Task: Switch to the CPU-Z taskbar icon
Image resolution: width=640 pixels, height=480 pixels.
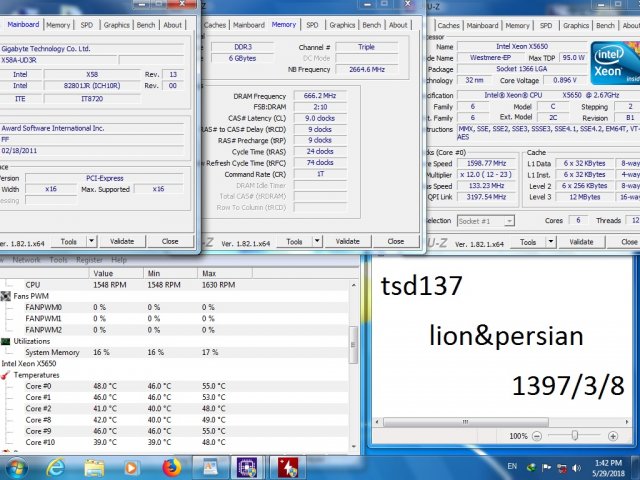Action: pos(247,468)
